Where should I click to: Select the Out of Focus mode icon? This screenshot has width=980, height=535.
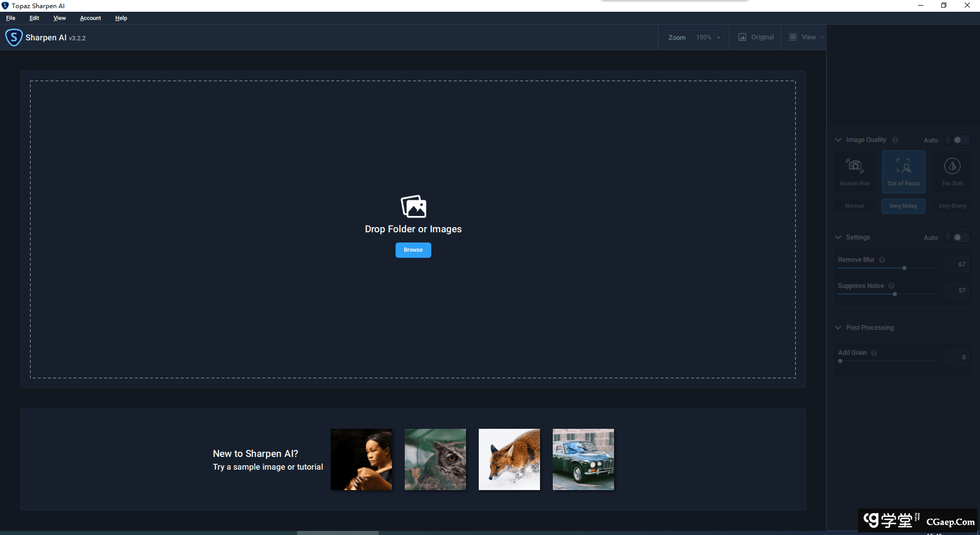pos(903,166)
